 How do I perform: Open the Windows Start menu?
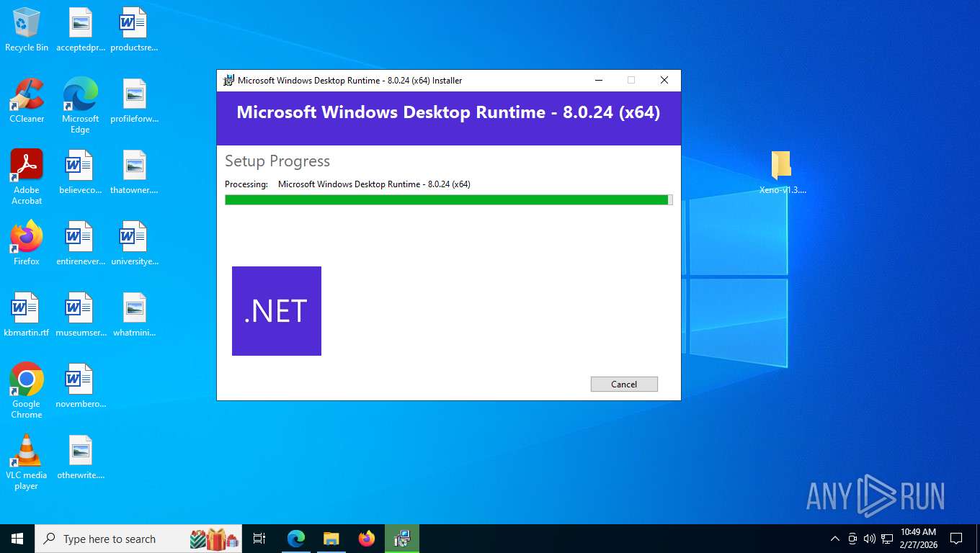[x=17, y=539]
